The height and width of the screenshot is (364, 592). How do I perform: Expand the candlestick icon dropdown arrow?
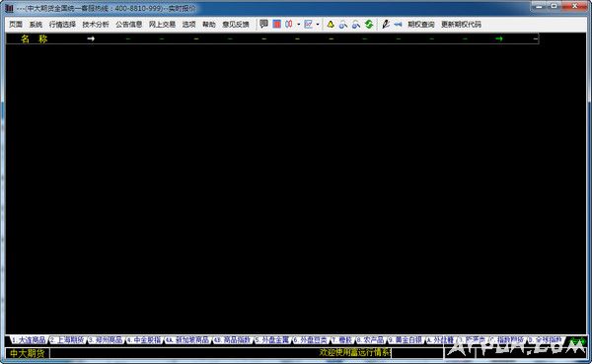pos(298,24)
